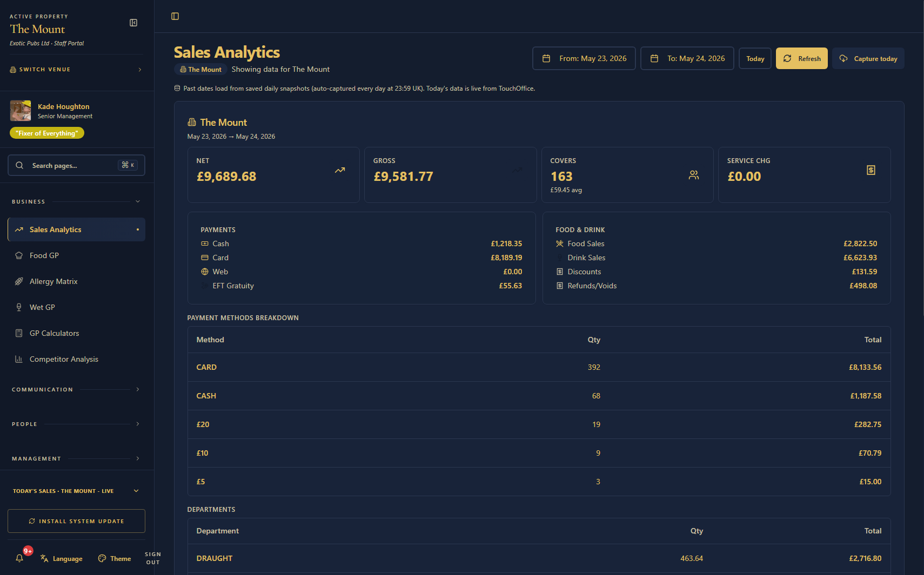Click the service charge receipt icon
This screenshot has width=924, height=575.
[871, 170]
